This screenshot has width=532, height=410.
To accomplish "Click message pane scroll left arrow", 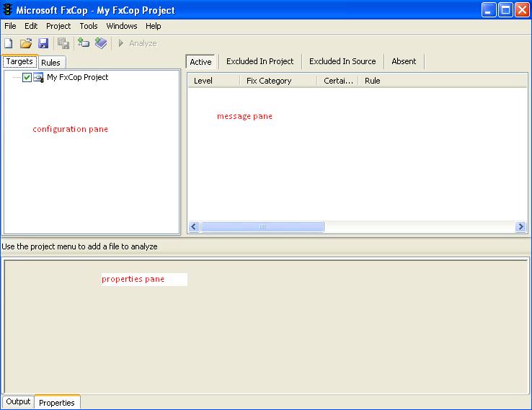I will [194, 226].
